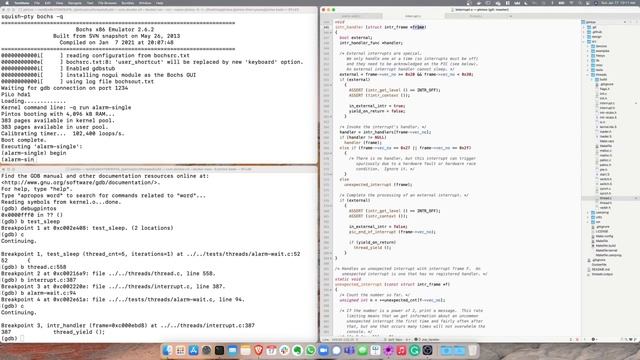Select the interrupt.c tab in TextMate
The height and width of the screenshot is (360, 640).
tap(413, 16)
